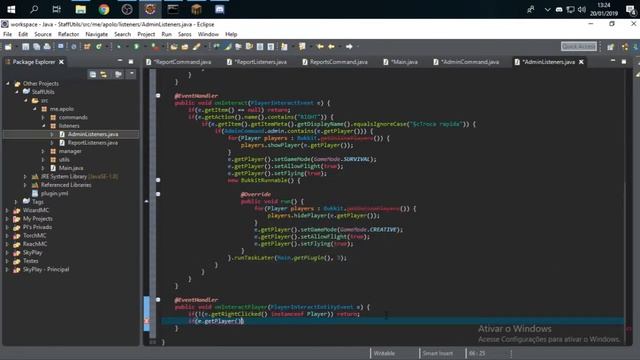Expand the commands package
640x360 pixels.
[43, 118]
